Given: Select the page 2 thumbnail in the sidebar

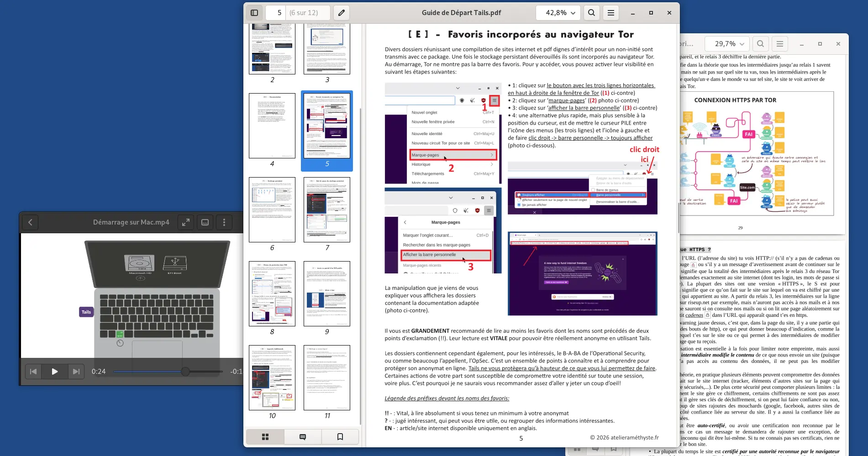Looking at the screenshot, I should coord(272,48).
